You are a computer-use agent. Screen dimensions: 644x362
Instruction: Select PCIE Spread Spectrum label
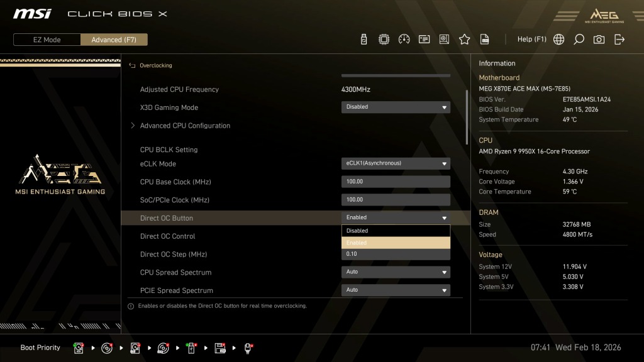point(177,290)
